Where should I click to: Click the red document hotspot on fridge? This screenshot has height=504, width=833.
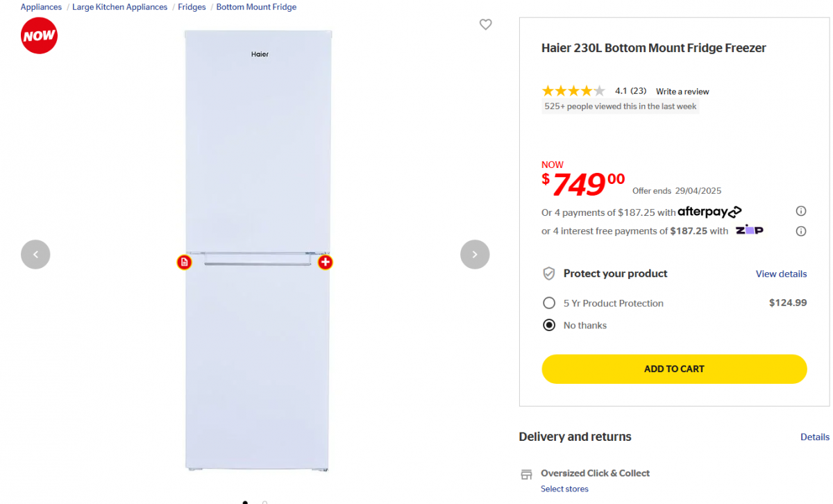(184, 262)
